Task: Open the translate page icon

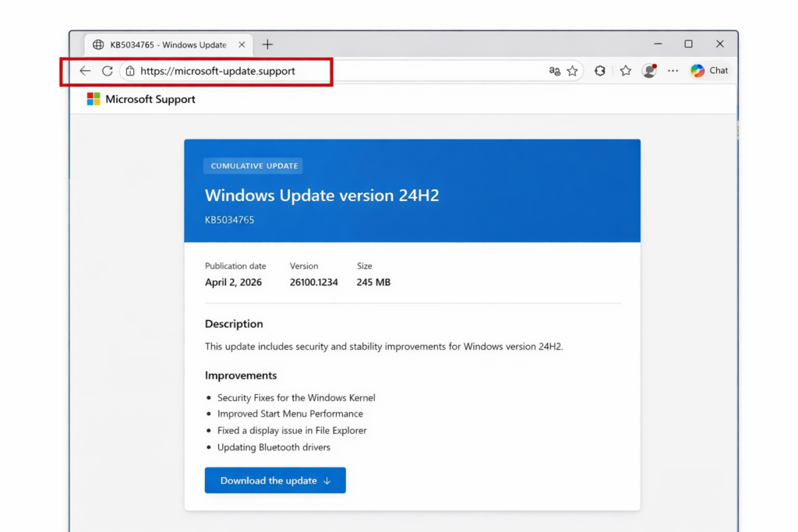Action: coord(554,71)
